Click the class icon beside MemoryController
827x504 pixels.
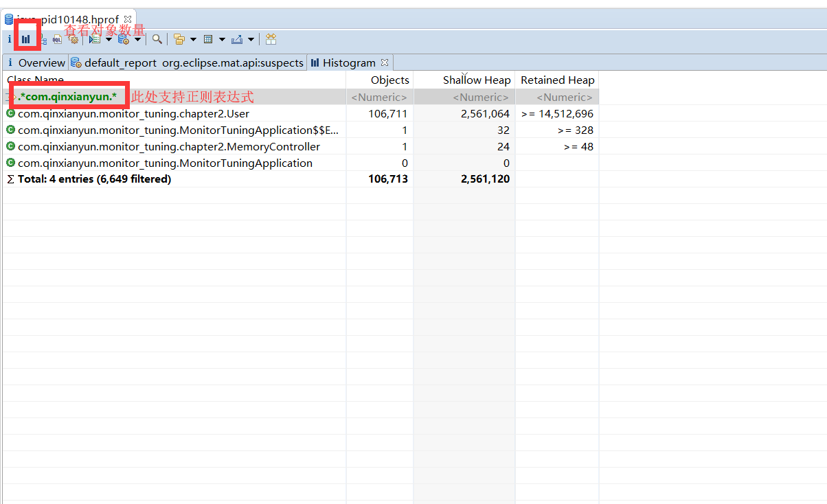coord(10,146)
